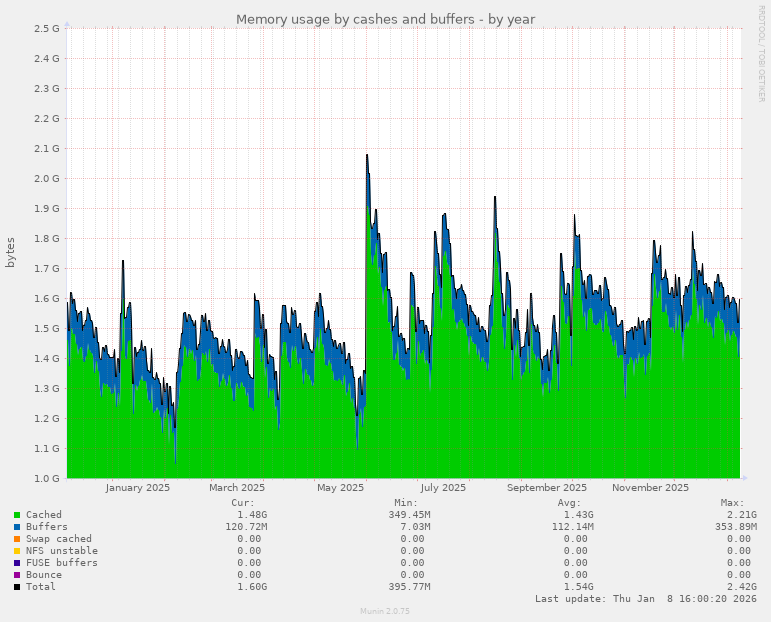
Task: Click the 'Min:' column header
Action: (x=406, y=503)
